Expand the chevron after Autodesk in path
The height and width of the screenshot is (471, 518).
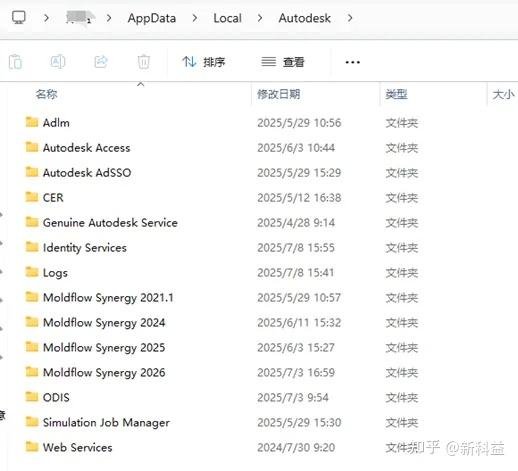point(350,18)
